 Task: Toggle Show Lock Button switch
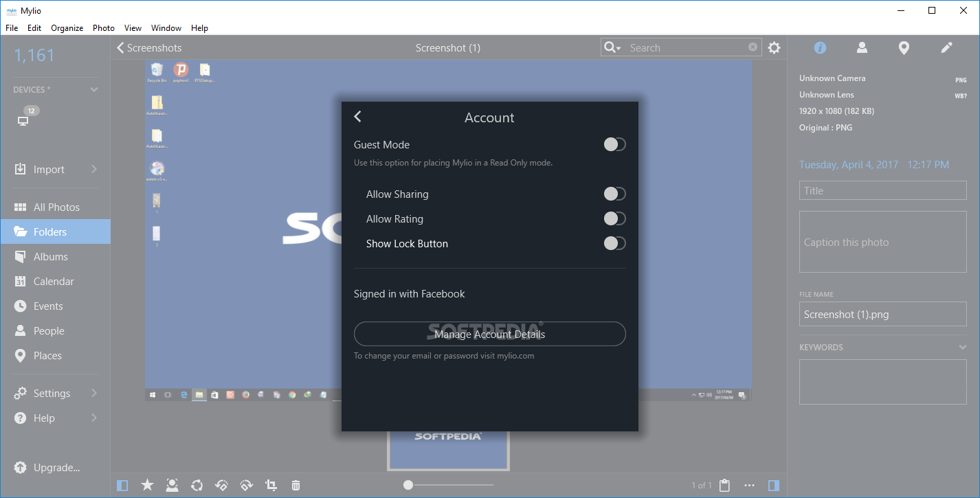(x=614, y=243)
